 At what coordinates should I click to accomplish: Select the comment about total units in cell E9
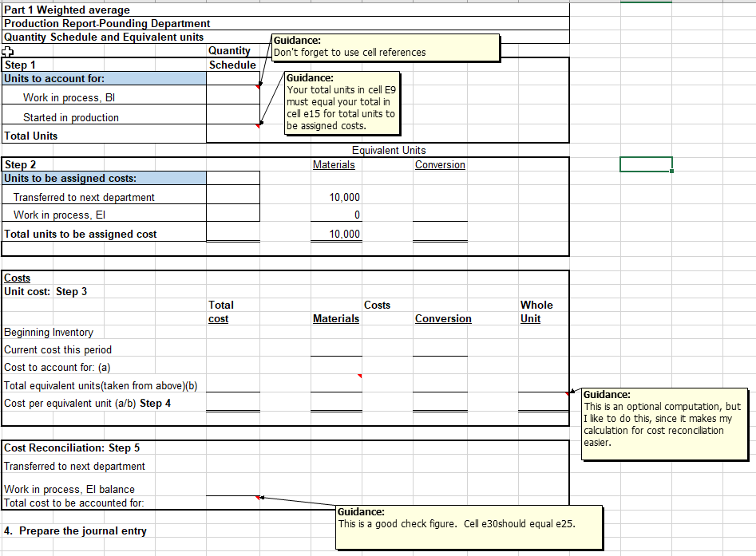pos(342,103)
